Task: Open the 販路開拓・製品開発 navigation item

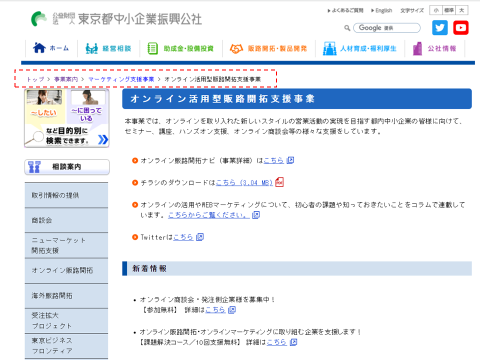Action: click(x=268, y=49)
